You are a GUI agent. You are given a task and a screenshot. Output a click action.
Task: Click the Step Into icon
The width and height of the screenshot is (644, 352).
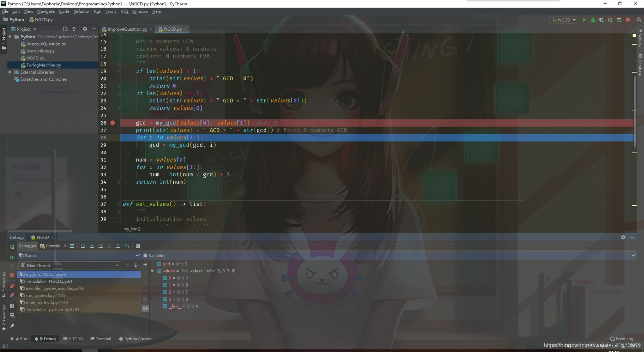92,246
